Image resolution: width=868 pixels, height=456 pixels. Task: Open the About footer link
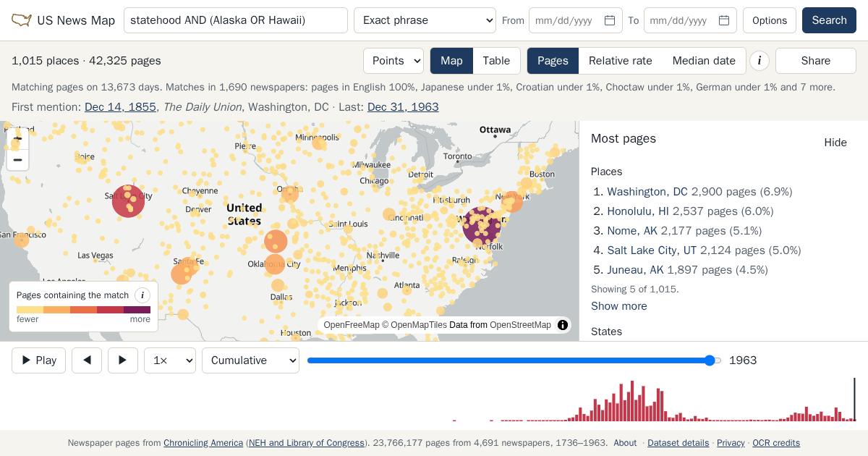625,443
